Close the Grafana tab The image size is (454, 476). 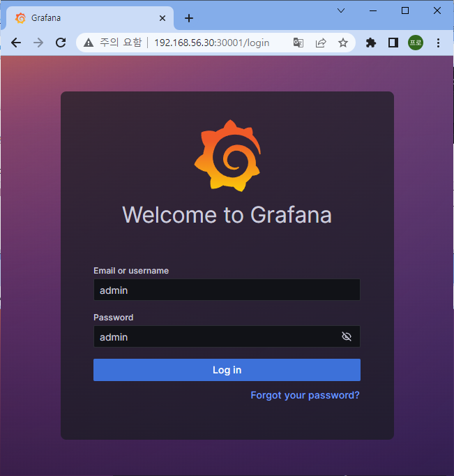point(162,18)
